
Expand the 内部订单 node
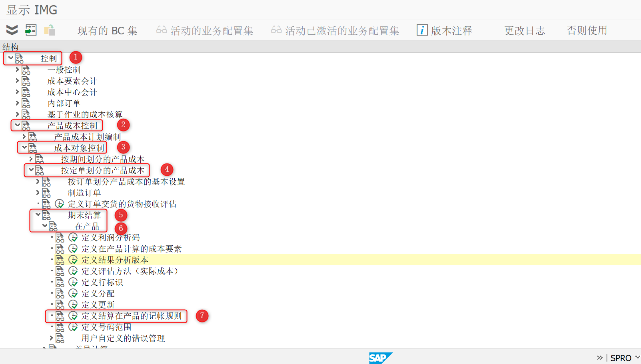coord(17,103)
